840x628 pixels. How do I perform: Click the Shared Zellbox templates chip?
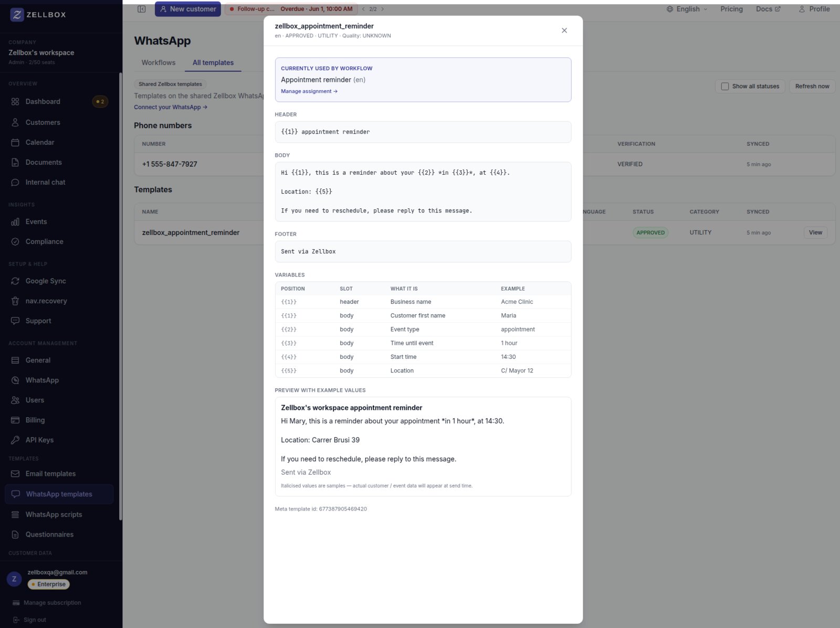[x=170, y=84]
